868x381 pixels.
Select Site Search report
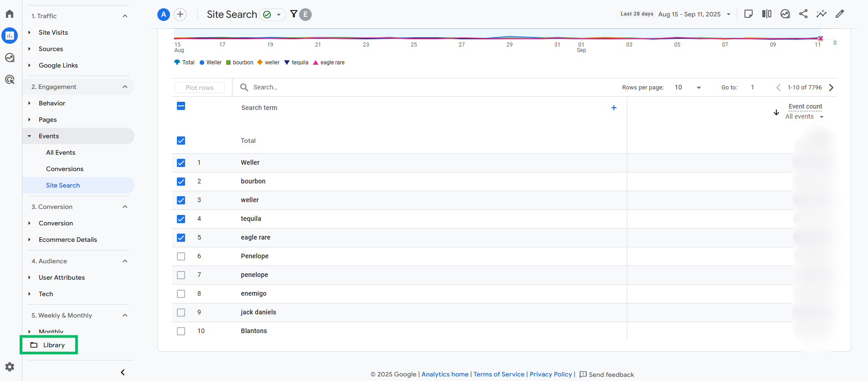(63, 185)
